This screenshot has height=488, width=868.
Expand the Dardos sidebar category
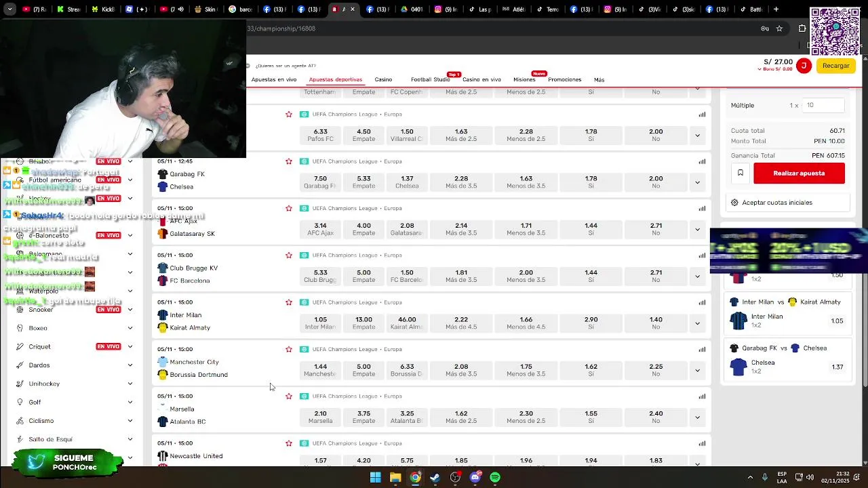(130, 365)
